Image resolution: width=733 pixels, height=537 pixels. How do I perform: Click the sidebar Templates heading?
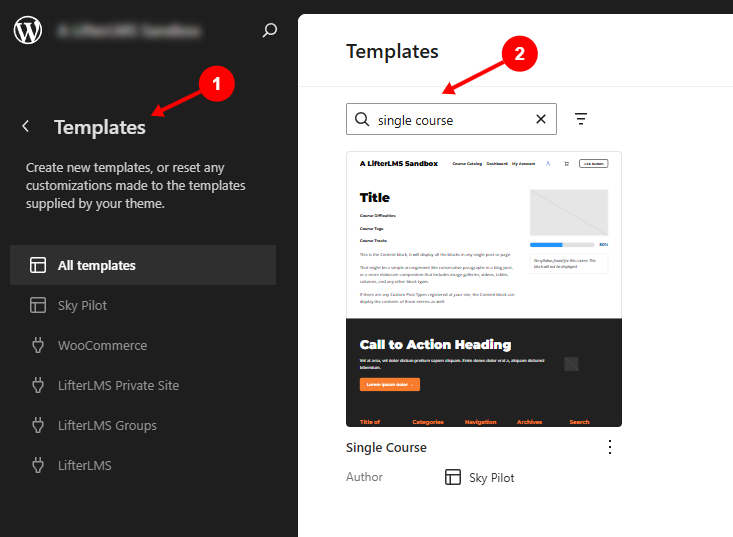pos(100,127)
